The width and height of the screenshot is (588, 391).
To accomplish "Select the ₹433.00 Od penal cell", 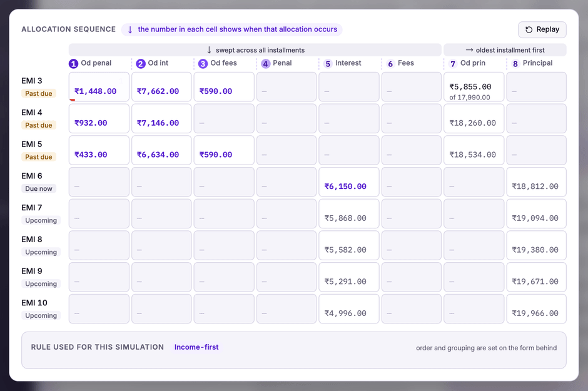I will [99, 150].
